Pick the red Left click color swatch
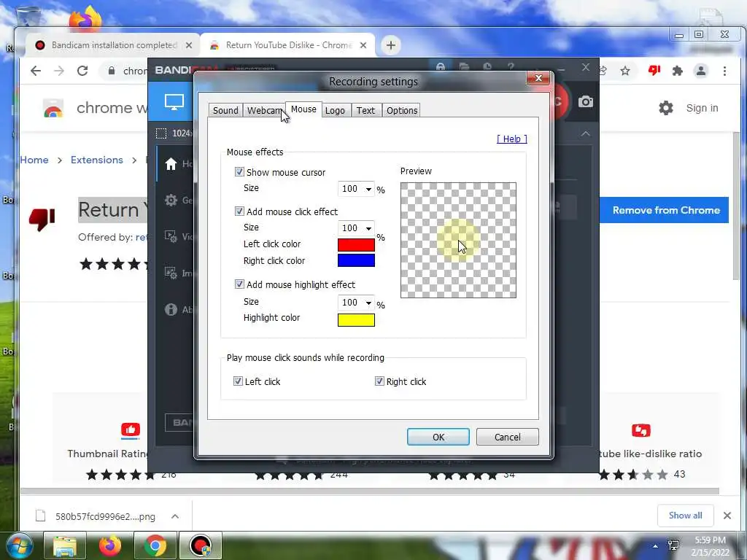This screenshot has height=560, width=747. (356, 245)
